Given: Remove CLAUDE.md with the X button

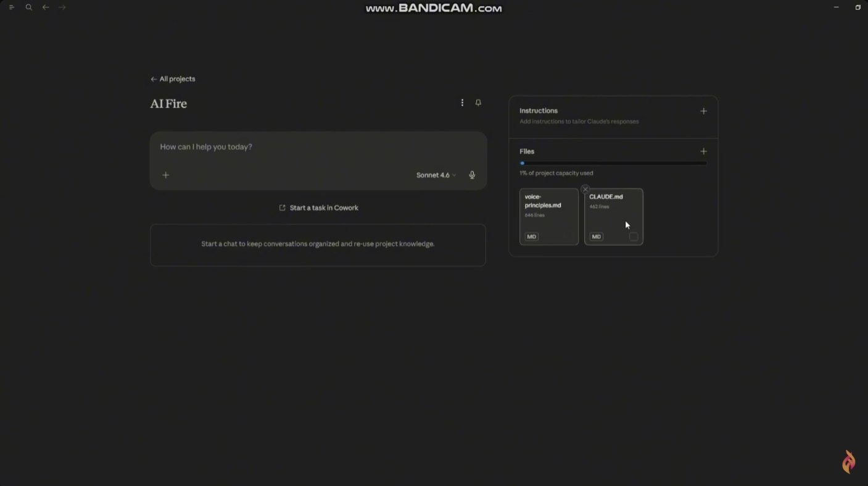Looking at the screenshot, I should [x=585, y=190].
